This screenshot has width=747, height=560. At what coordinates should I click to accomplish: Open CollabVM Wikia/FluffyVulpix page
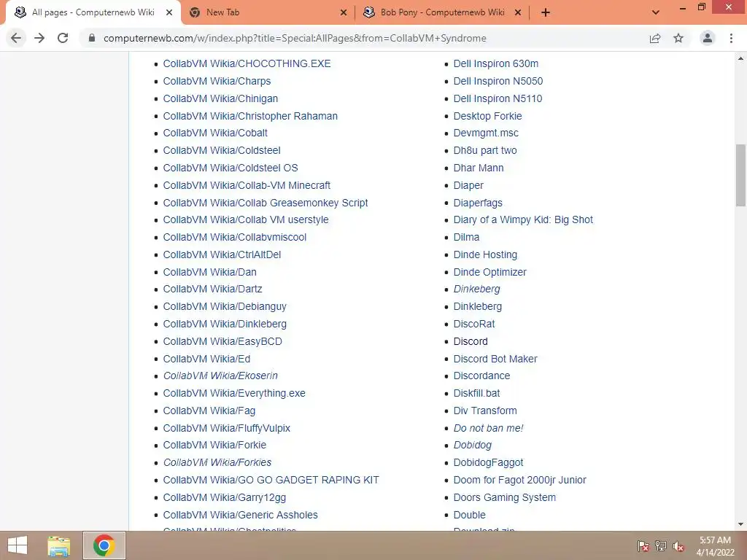tap(227, 428)
